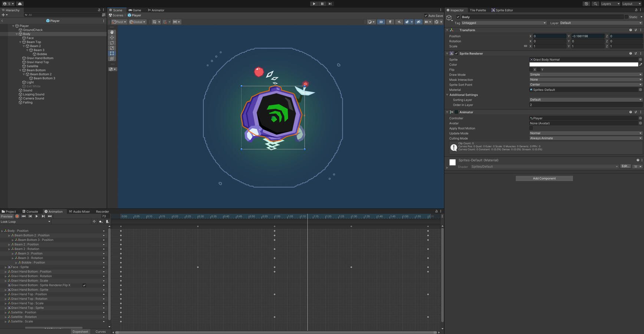644x334 pixels.
Task: Switch to Curves view in Animation
Action: (x=101, y=332)
